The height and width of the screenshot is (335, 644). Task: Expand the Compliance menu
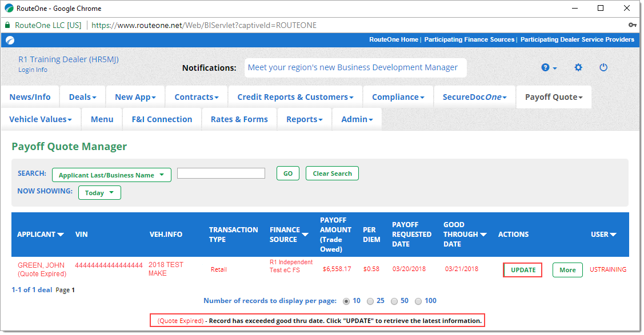(398, 97)
